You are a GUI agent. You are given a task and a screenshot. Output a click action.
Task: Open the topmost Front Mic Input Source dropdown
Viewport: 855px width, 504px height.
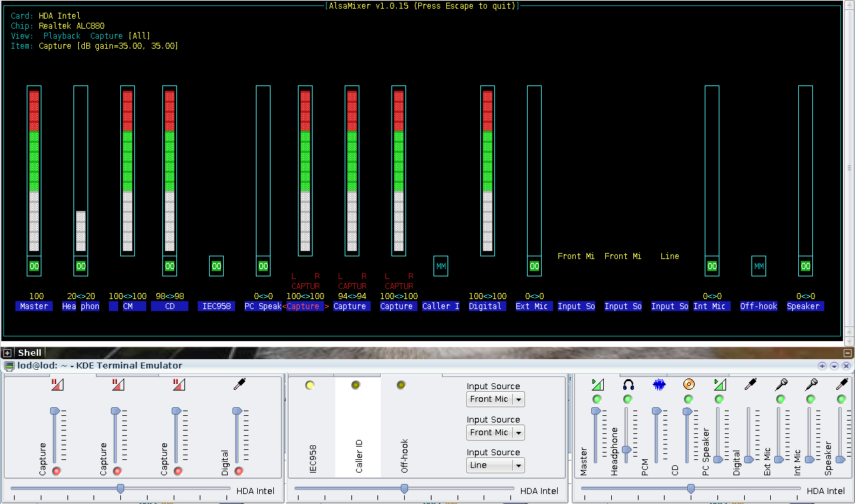pyautogui.click(x=495, y=399)
